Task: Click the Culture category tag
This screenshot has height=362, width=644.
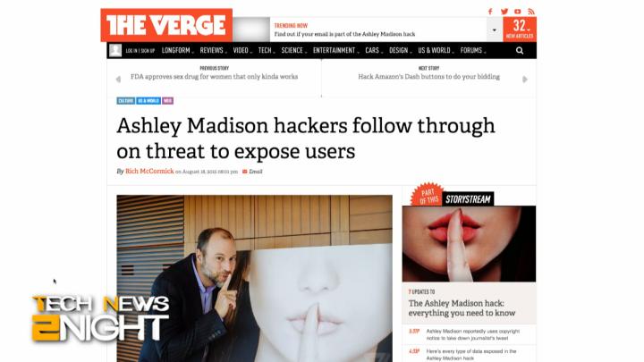Action: 126,100
